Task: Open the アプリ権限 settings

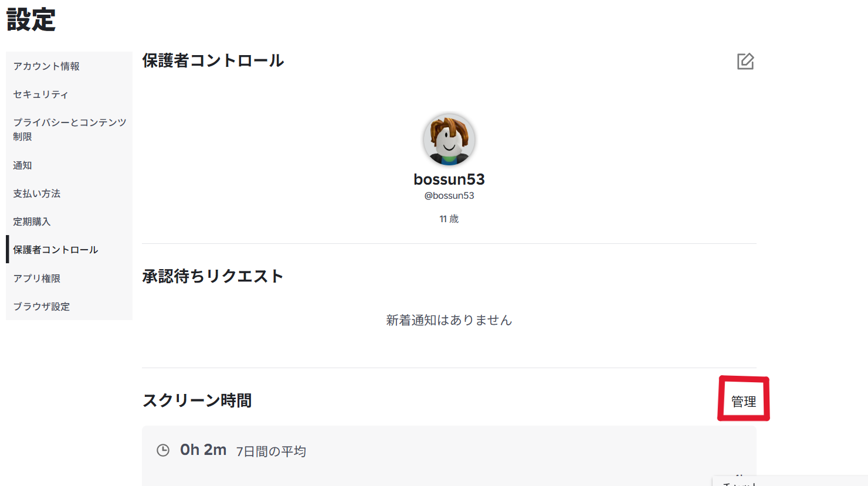Action: point(36,278)
